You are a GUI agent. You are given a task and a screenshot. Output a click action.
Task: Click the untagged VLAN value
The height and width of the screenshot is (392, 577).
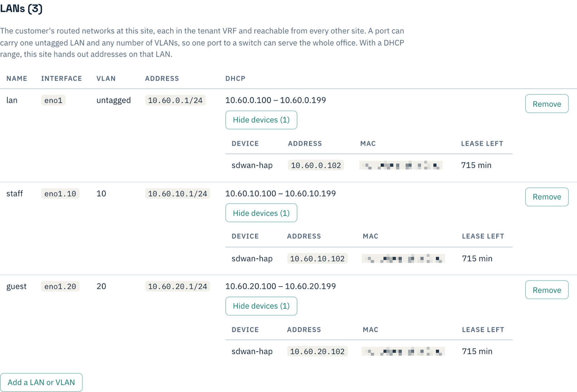(114, 100)
